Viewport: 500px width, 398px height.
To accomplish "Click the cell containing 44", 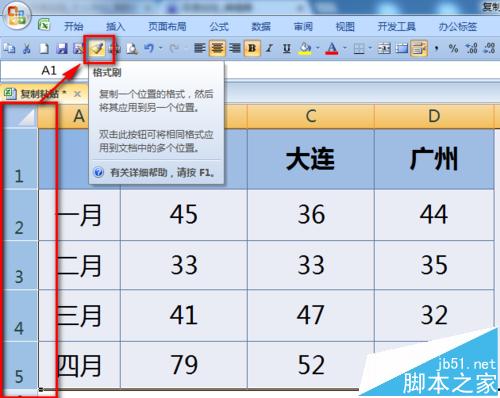I will tap(434, 215).
